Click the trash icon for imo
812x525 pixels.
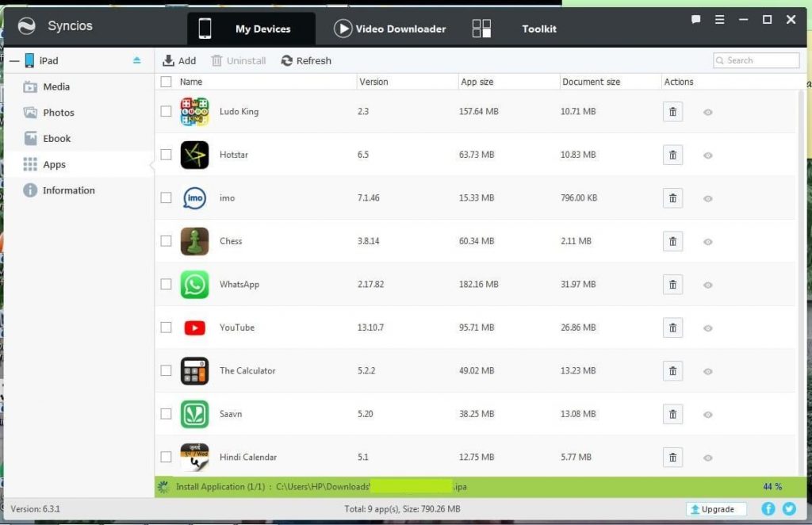pyautogui.click(x=672, y=198)
